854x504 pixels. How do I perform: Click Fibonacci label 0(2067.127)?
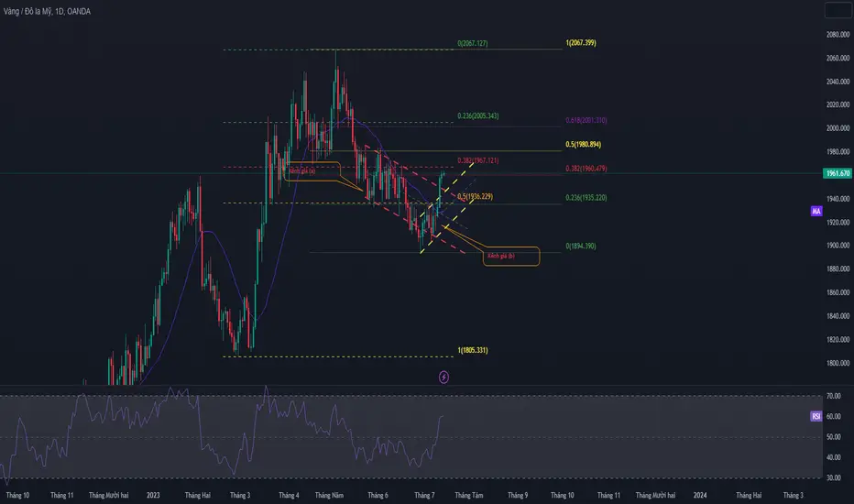coord(472,43)
